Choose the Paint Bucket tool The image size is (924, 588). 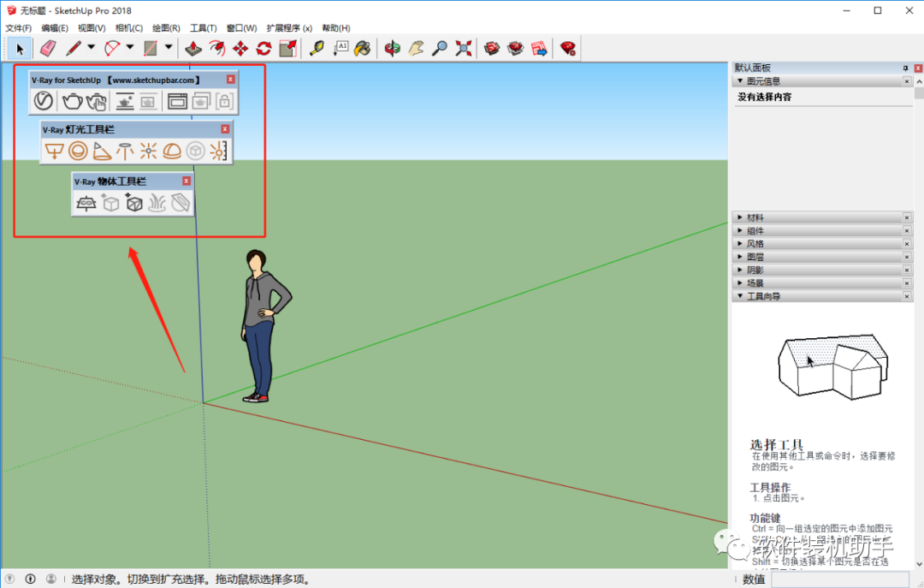[363, 49]
